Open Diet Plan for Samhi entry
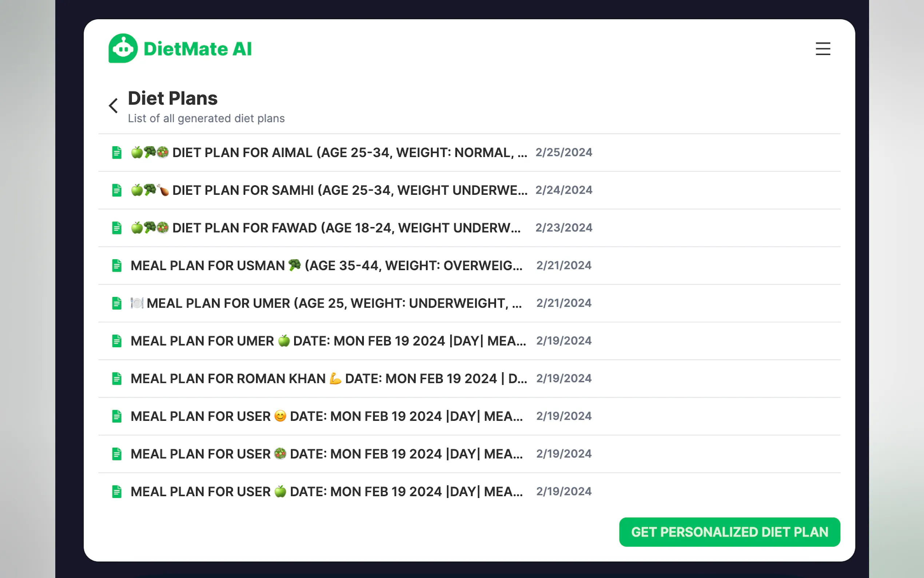 [x=349, y=190]
